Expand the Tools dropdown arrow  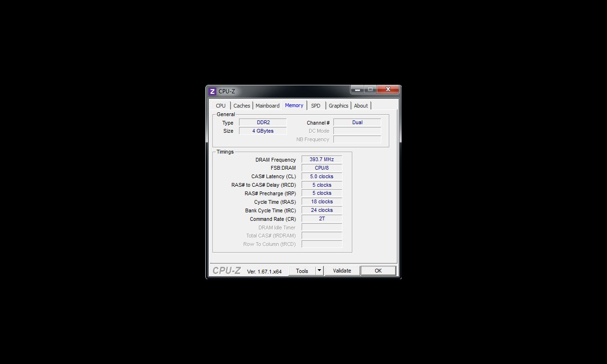(x=320, y=271)
